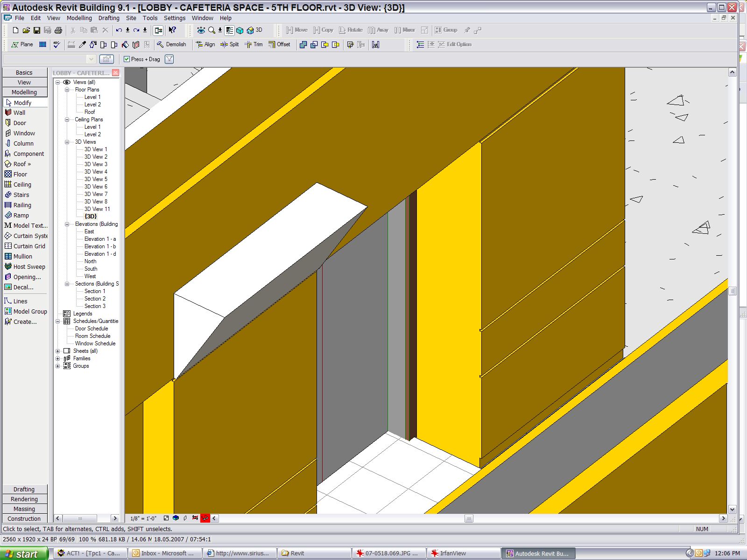Choose the Split tool
The height and width of the screenshot is (560, 747).
pyautogui.click(x=229, y=44)
